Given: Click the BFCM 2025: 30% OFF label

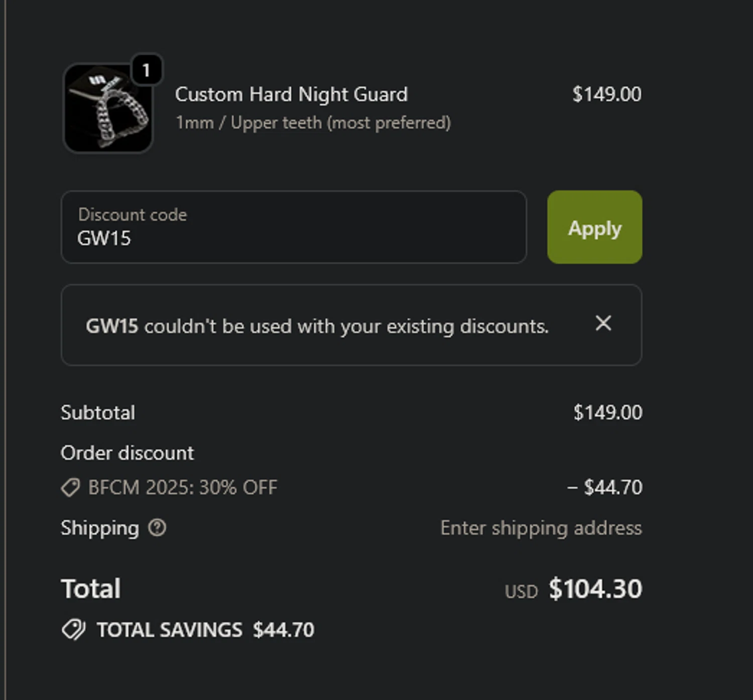Looking at the screenshot, I should pos(183,488).
